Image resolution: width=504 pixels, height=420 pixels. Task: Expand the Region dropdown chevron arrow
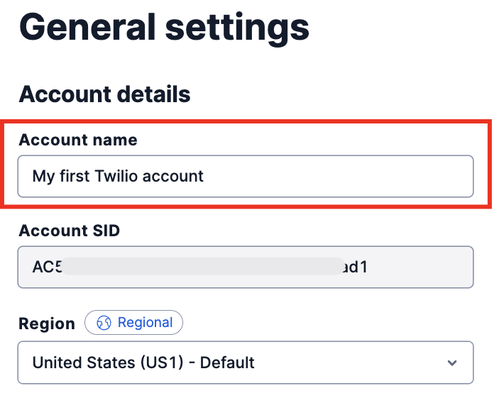click(x=452, y=363)
